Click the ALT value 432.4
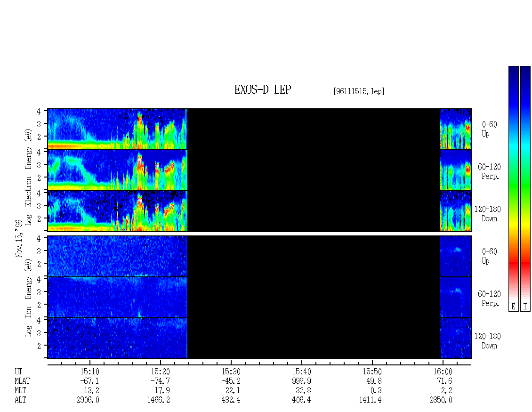 [231, 400]
